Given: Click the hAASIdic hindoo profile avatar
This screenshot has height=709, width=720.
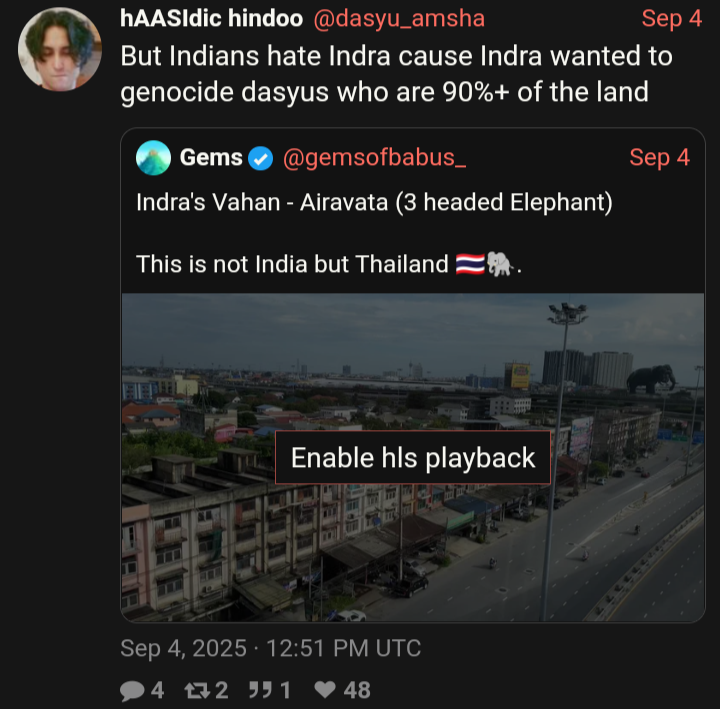Looking at the screenshot, I should click(59, 49).
